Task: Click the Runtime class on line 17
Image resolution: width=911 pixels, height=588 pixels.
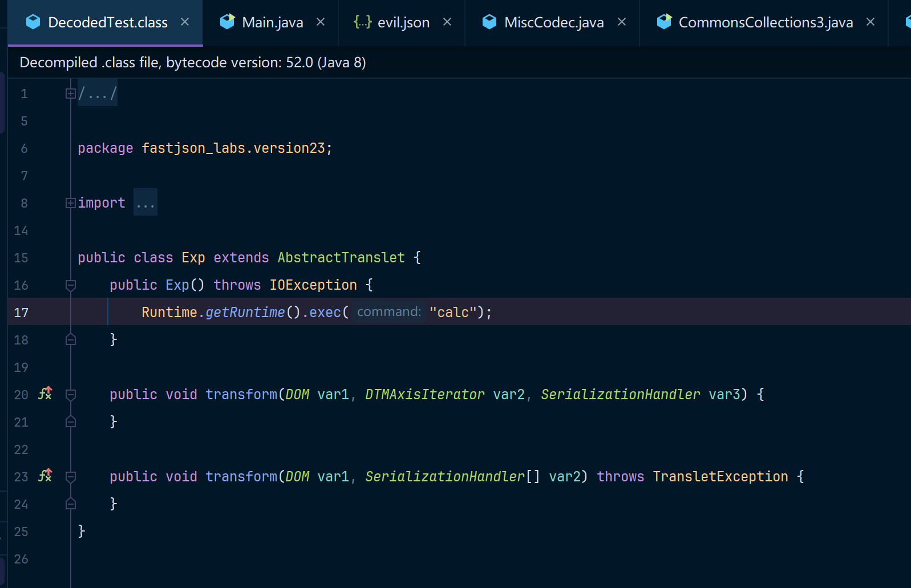Action: point(169,313)
